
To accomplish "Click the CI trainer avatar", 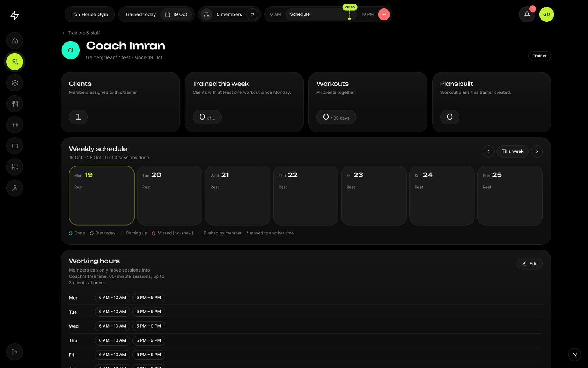I will pyautogui.click(x=71, y=50).
